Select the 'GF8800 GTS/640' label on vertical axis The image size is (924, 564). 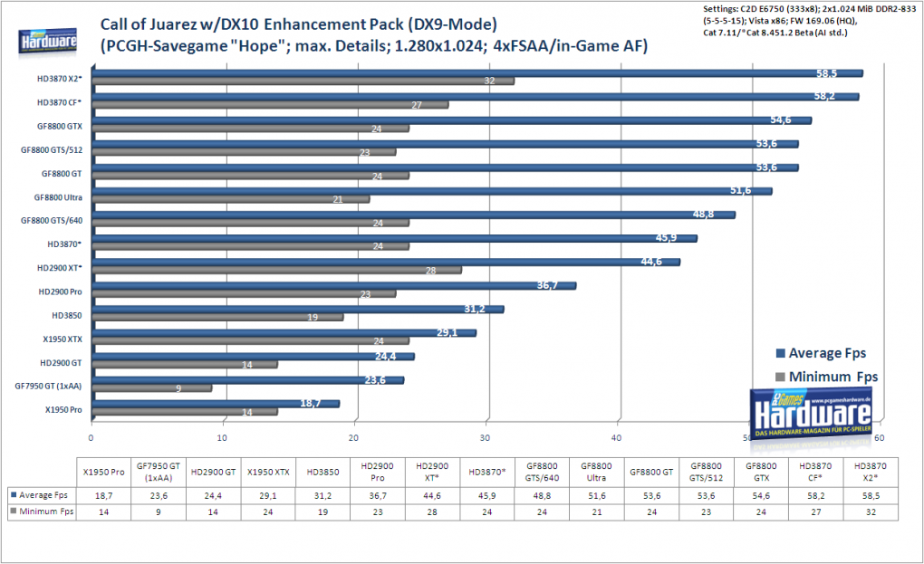pos(52,220)
